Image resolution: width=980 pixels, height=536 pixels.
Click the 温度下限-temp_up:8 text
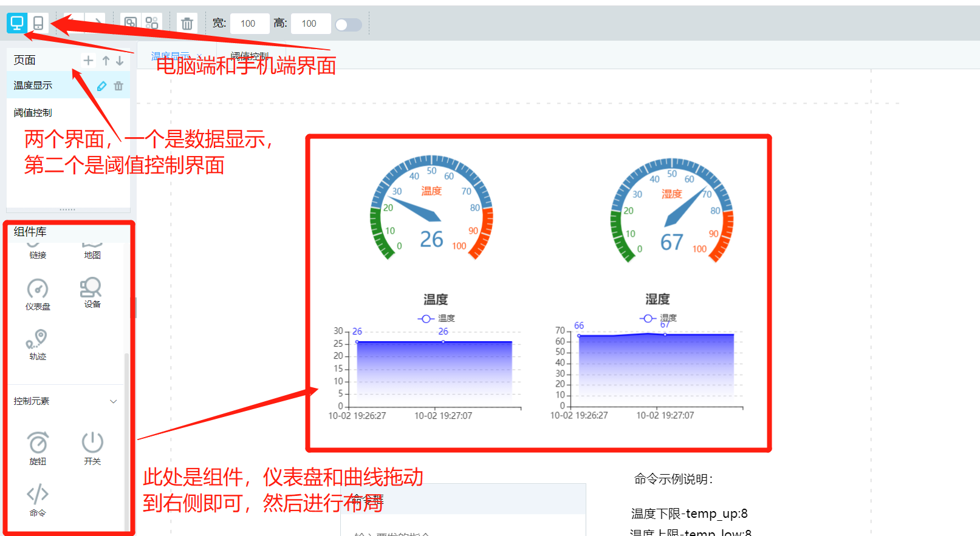pyautogui.click(x=689, y=514)
